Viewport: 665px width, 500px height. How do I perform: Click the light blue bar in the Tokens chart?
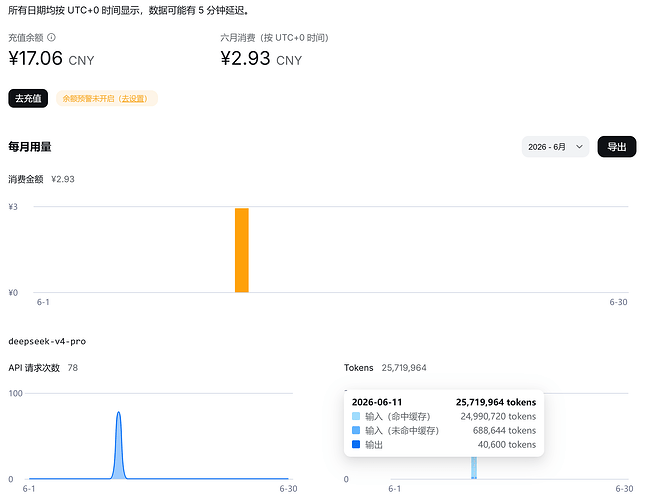474,467
